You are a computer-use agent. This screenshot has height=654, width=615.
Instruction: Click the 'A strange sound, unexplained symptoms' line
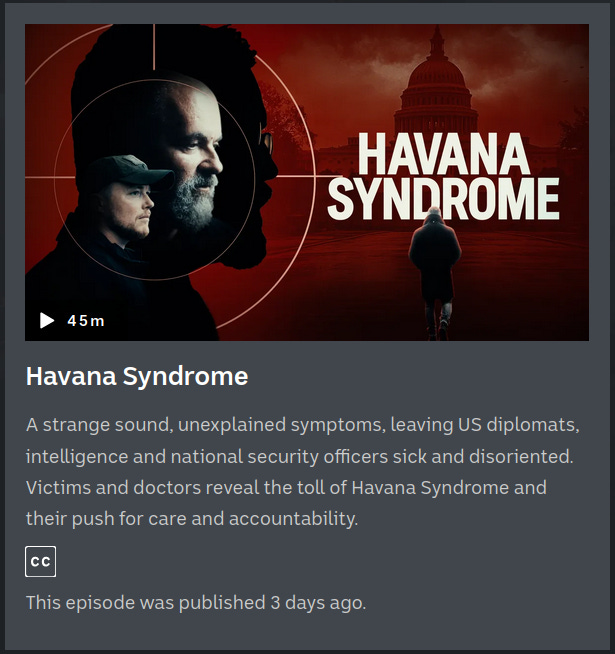303,425
